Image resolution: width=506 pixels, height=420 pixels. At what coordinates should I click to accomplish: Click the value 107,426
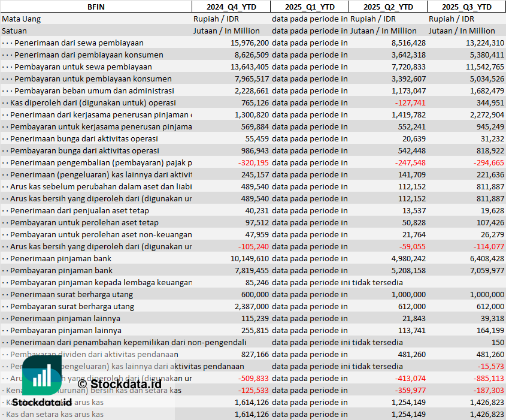point(490,223)
